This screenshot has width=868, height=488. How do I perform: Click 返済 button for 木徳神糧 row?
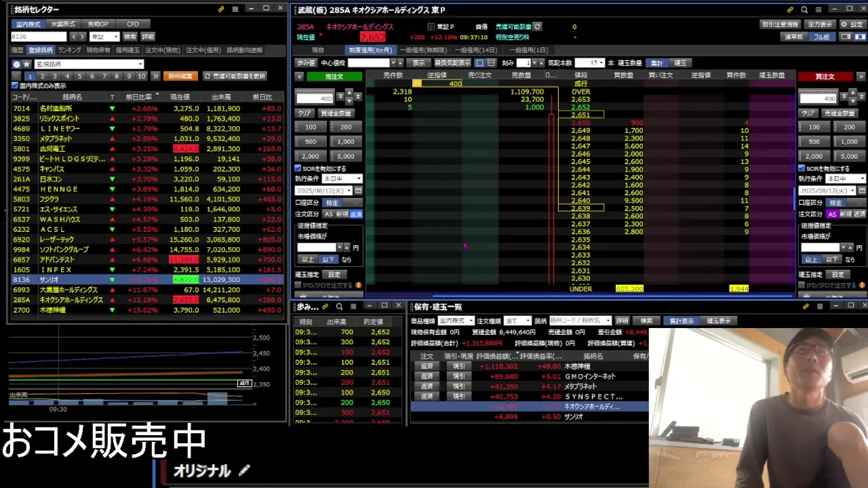click(x=427, y=366)
